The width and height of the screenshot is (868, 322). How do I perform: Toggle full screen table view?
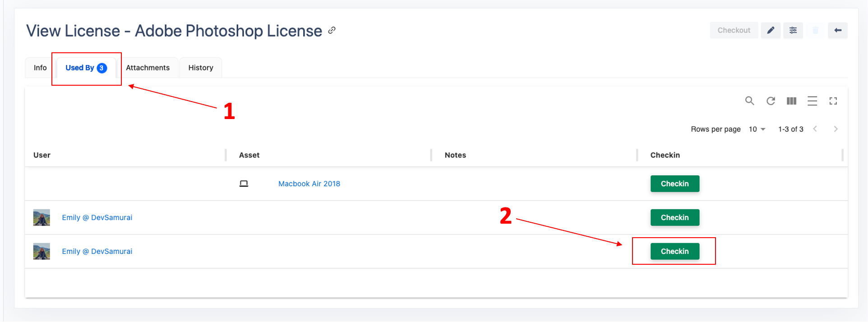[833, 101]
